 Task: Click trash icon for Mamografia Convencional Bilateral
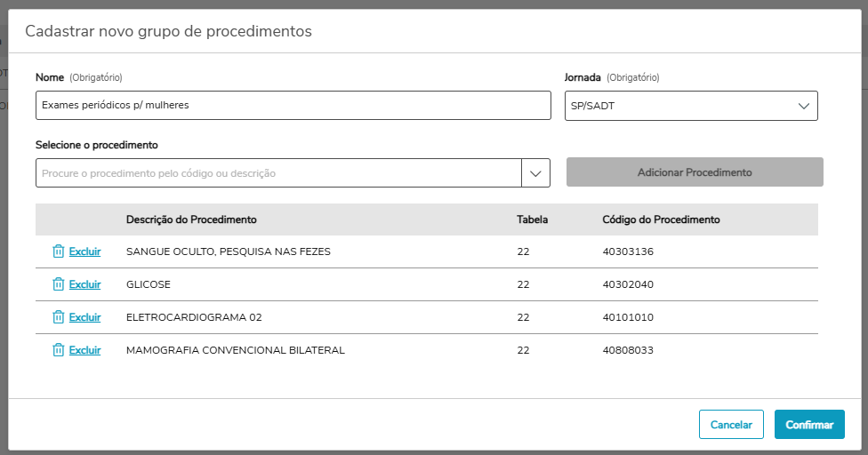tap(58, 350)
